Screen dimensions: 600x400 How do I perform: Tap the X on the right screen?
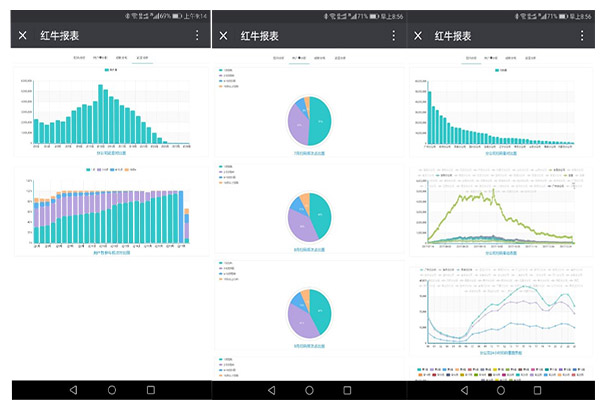(x=417, y=35)
